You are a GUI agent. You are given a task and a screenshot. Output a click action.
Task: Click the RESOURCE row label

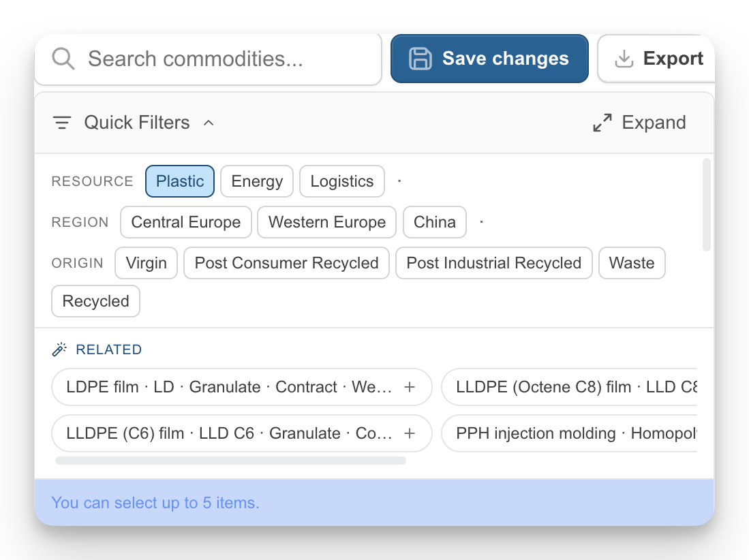[92, 181]
